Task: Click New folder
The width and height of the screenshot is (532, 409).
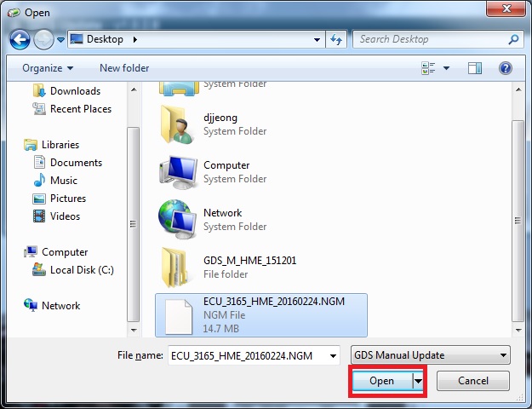Action: pos(124,68)
